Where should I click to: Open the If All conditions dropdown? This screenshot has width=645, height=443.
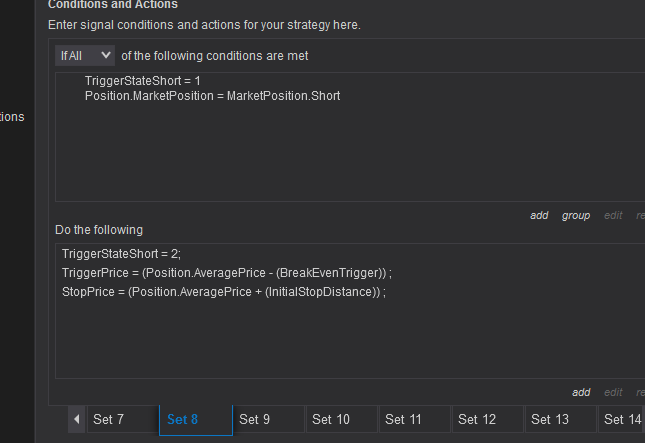pyautogui.click(x=85, y=56)
